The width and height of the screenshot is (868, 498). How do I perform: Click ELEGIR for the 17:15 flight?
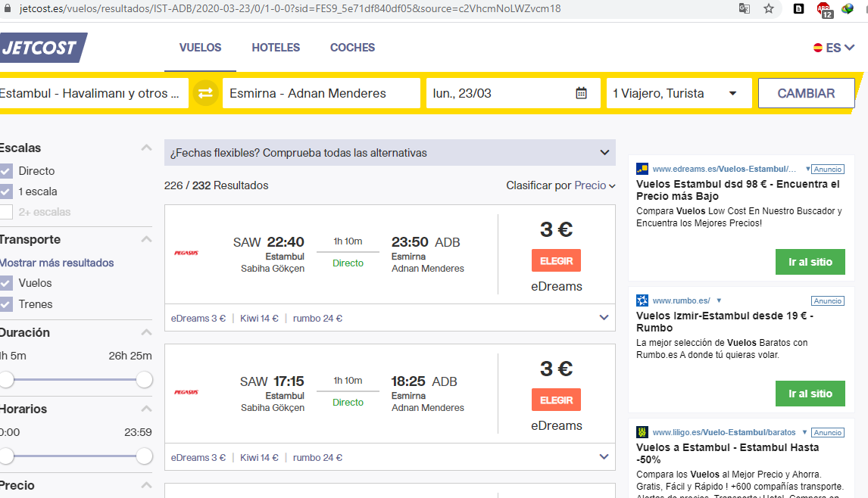click(557, 400)
